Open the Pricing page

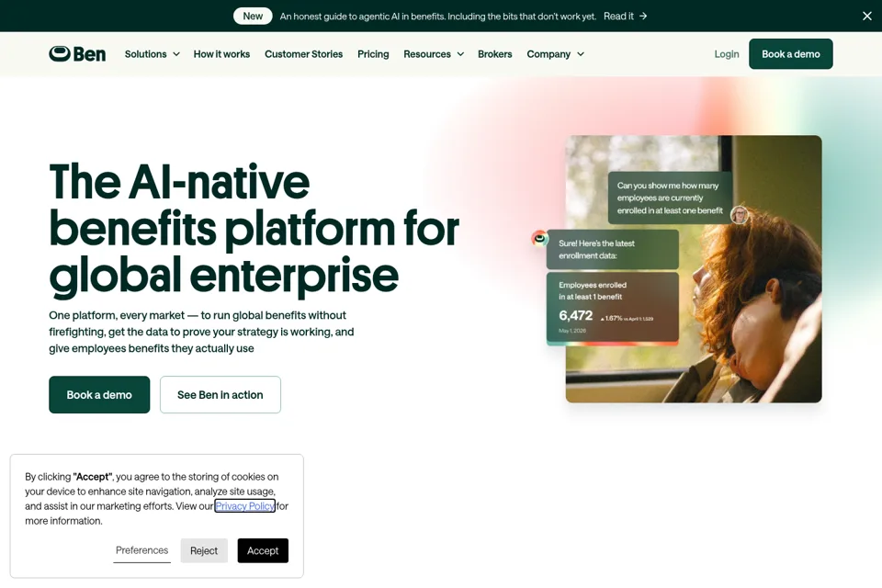point(373,54)
